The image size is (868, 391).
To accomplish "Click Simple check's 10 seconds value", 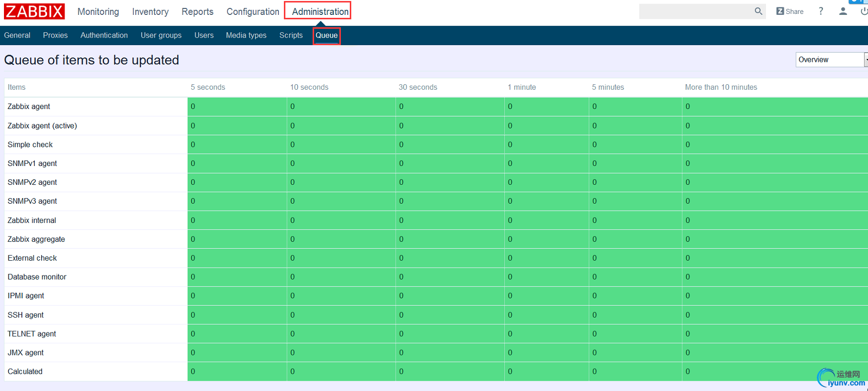I will tap(292, 145).
